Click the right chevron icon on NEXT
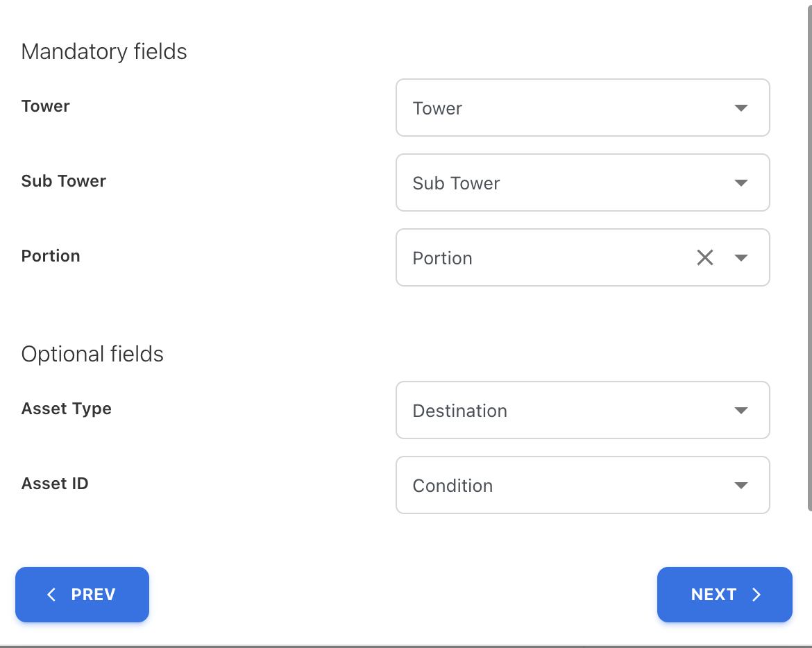 (x=756, y=595)
